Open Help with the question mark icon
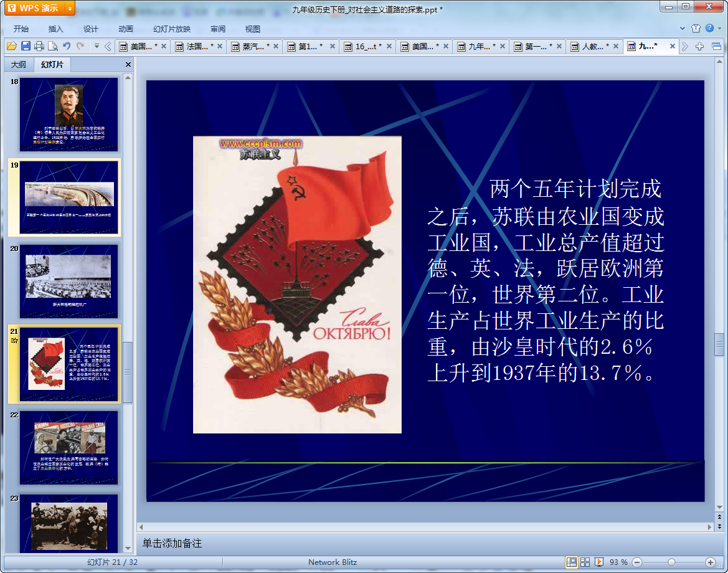The height and width of the screenshot is (573, 728). [x=709, y=28]
